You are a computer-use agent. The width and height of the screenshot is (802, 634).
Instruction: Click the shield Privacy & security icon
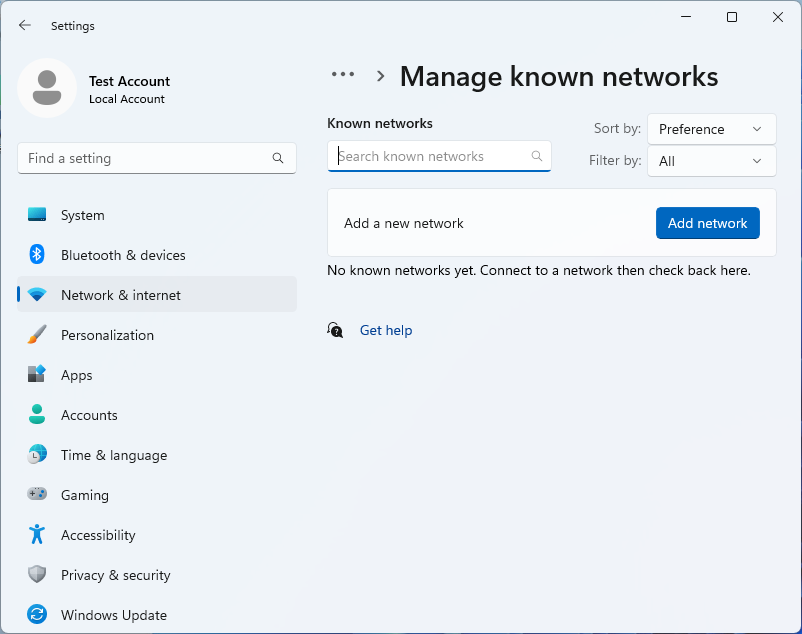[37, 574]
